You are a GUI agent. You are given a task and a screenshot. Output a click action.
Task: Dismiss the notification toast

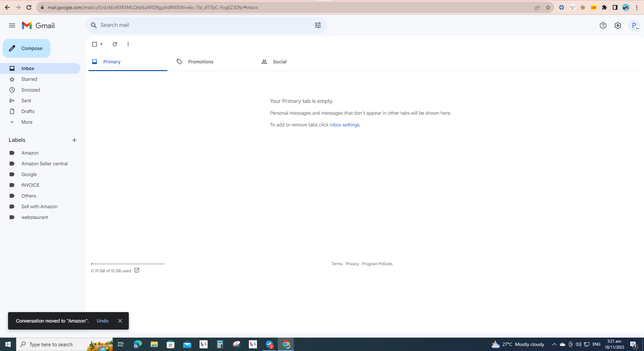[x=120, y=321]
